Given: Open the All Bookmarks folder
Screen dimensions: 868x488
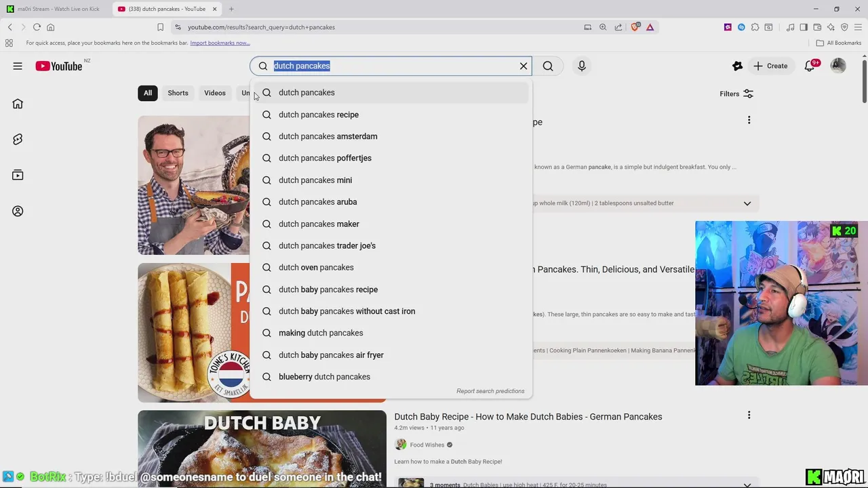Looking at the screenshot, I should pyautogui.click(x=839, y=43).
